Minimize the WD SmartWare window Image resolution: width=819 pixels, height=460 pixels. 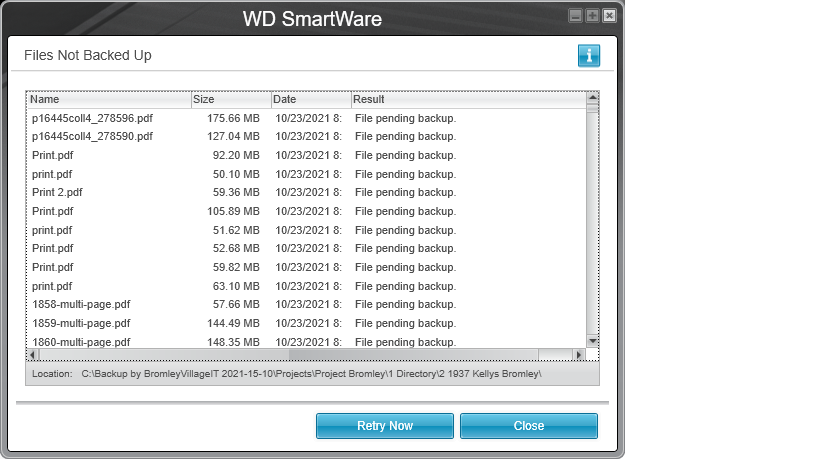click(575, 16)
